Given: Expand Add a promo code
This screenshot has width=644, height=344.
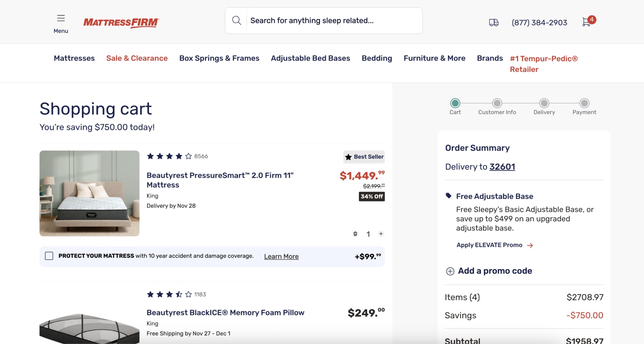Looking at the screenshot, I should 490,271.
